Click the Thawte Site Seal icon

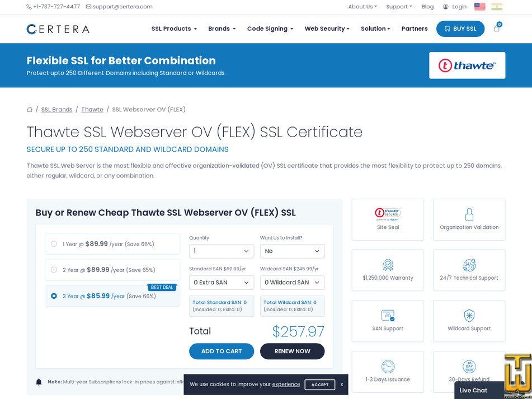coord(388,214)
